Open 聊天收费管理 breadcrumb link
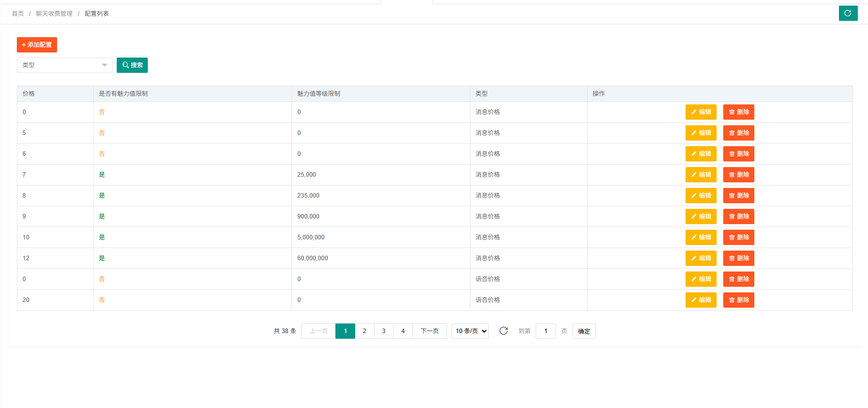This screenshot has height=408, width=868. [x=54, y=14]
